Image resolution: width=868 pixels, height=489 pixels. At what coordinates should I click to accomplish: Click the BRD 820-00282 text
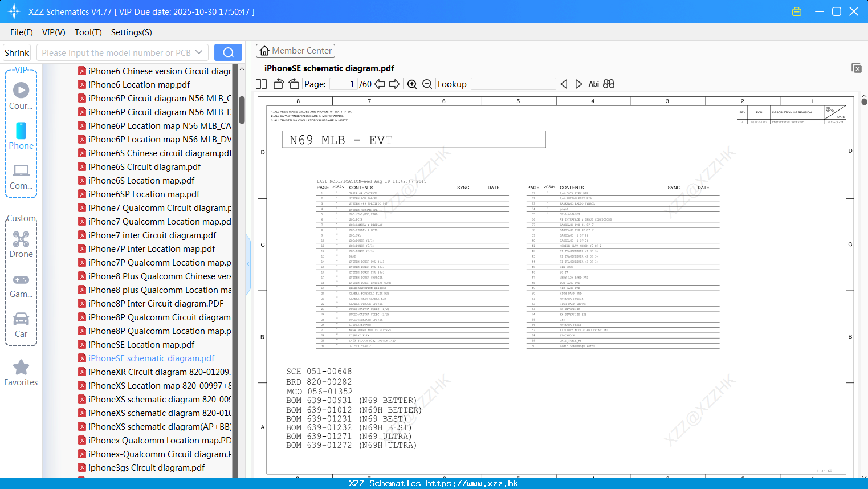pos(319,382)
